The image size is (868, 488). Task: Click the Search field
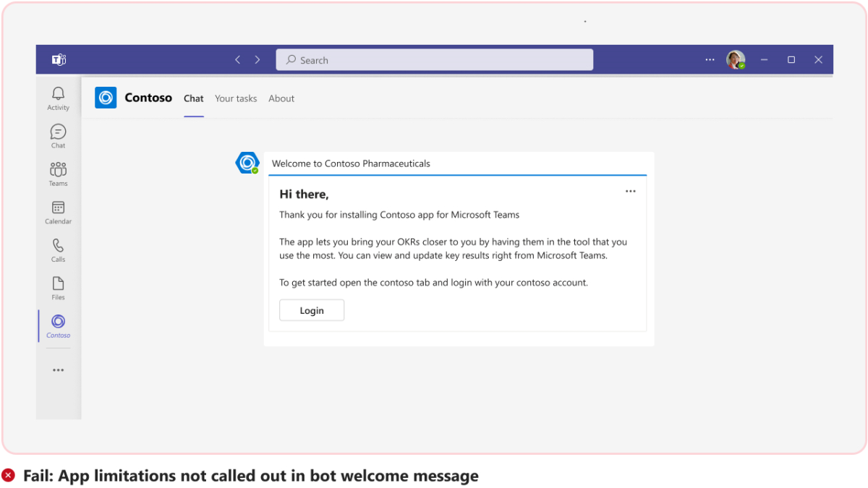[x=434, y=59]
